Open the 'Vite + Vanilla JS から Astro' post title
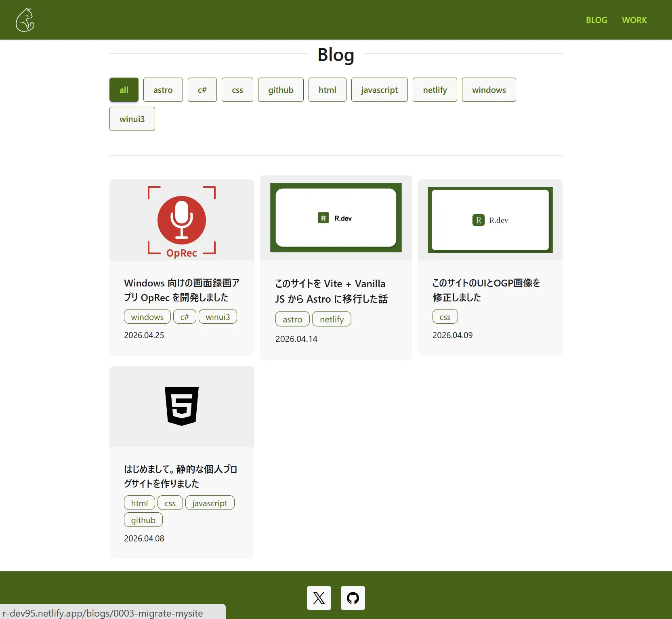 click(332, 291)
